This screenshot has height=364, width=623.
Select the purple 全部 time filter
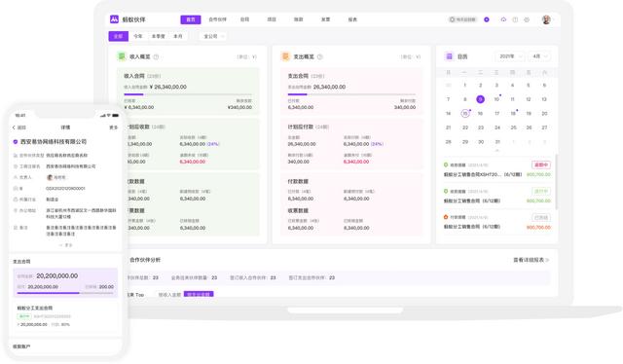[119, 36]
